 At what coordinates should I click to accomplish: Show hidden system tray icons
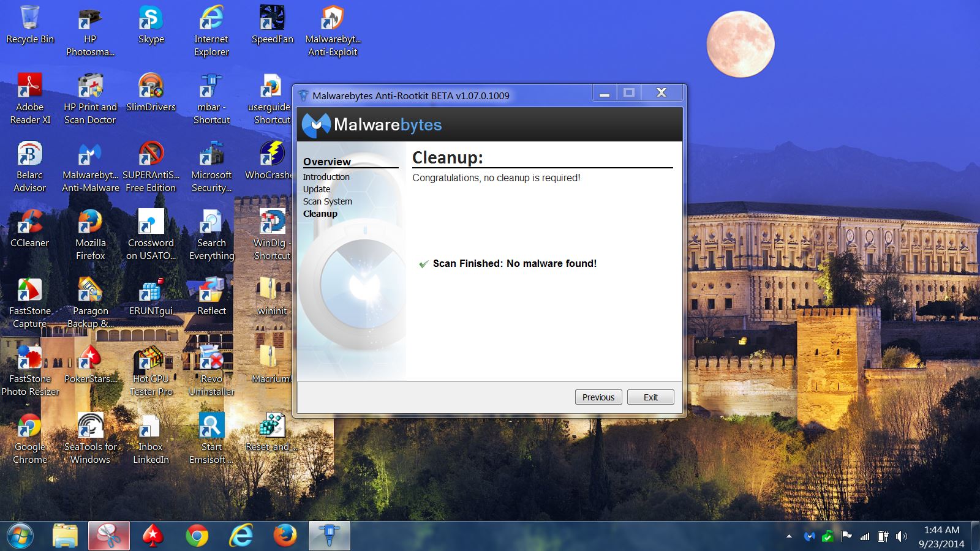tap(789, 536)
